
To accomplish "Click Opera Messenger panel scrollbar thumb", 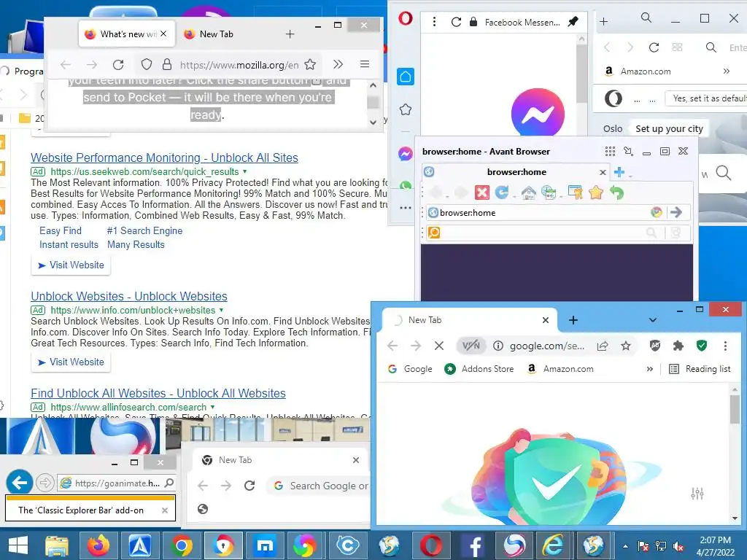I will (581, 75).
